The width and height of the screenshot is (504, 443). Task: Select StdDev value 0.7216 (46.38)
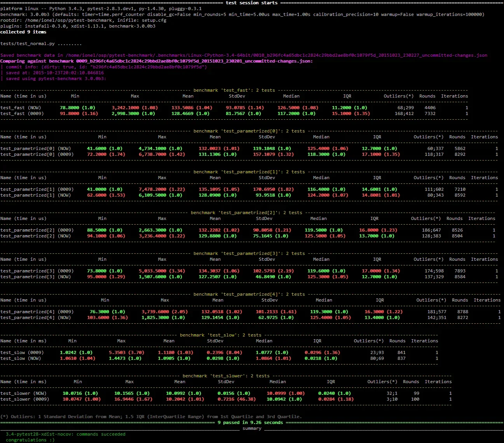237,399
